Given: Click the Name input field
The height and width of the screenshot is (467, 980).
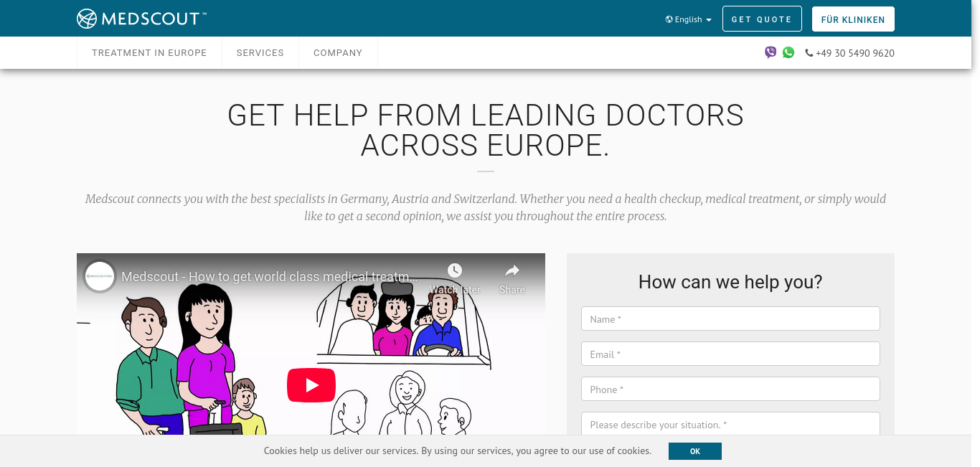Looking at the screenshot, I should coord(730,319).
